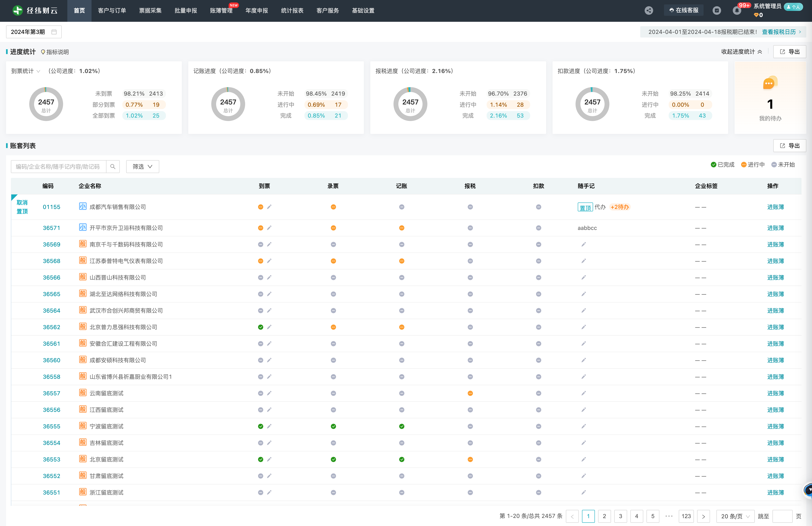812x526 pixels.
Task: Click the +2待办 tag on row 01155
Action: pos(619,207)
